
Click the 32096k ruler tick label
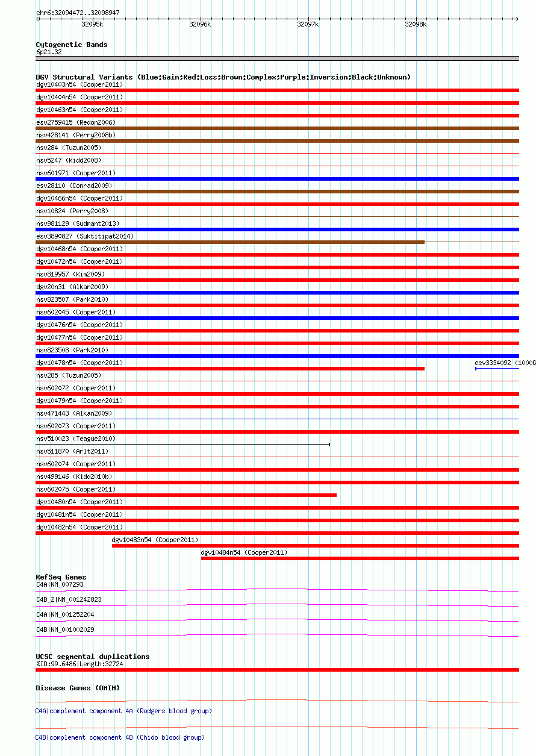tap(200, 24)
